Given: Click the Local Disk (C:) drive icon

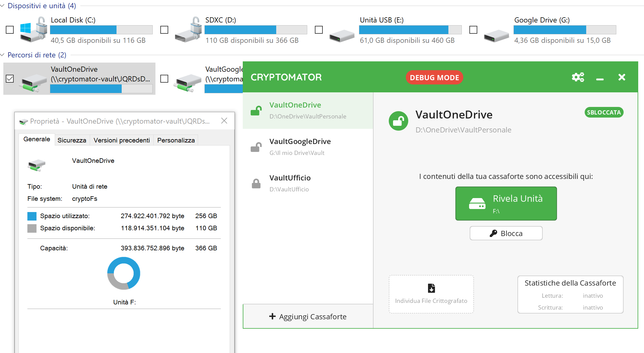Looking at the screenshot, I should coord(33,30).
